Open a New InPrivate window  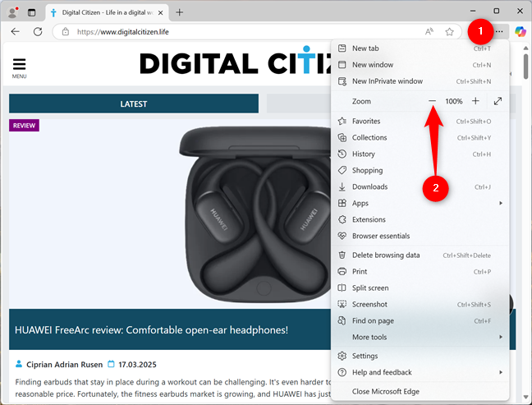[420, 81]
